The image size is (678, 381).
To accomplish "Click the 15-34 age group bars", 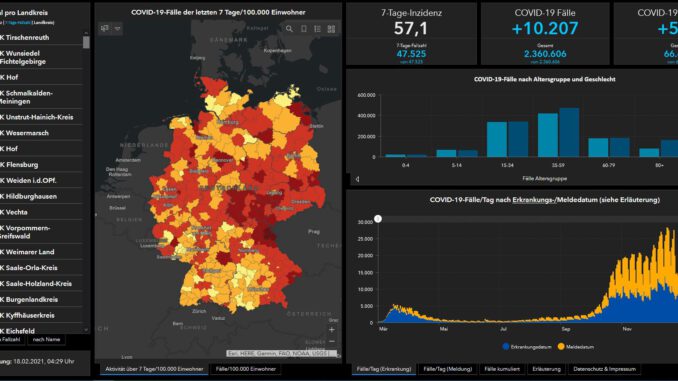I will [508, 139].
